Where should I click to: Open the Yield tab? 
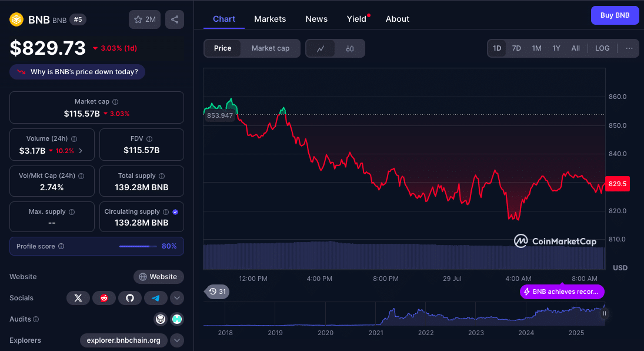[356, 19]
